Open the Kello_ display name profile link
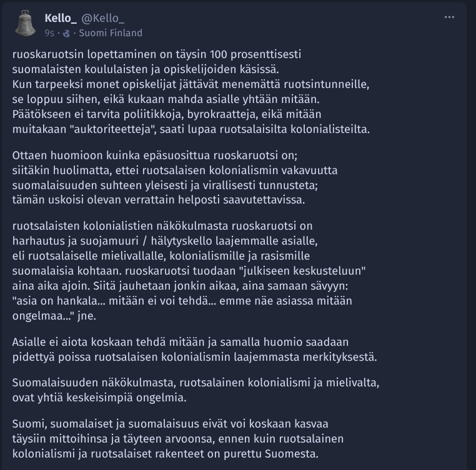476x470 pixels. tap(61, 18)
